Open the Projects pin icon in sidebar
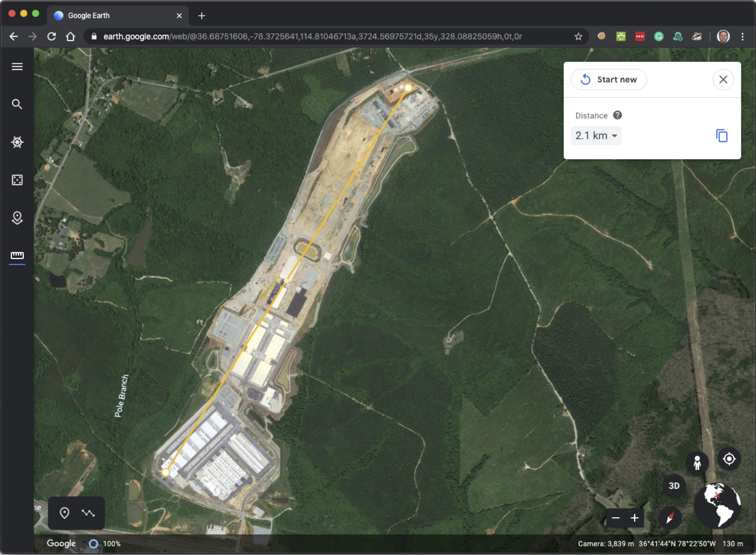The width and height of the screenshot is (756, 555). (x=17, y=218)
